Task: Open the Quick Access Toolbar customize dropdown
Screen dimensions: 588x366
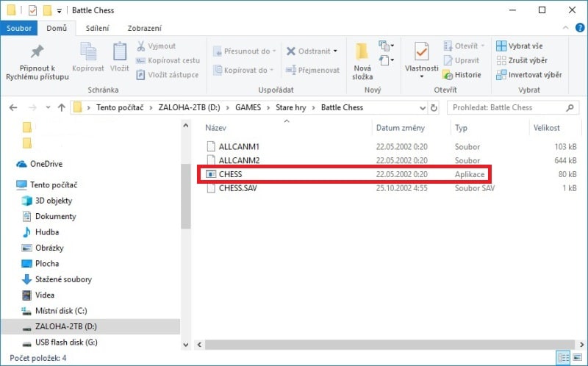Action: 60,11
